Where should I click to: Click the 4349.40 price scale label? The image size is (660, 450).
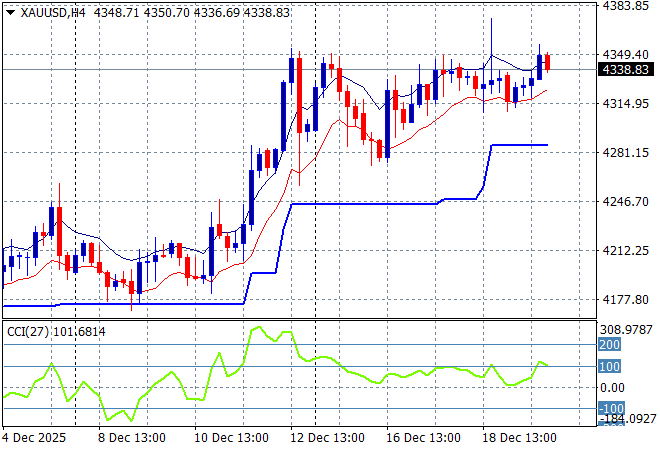[625, 54]
